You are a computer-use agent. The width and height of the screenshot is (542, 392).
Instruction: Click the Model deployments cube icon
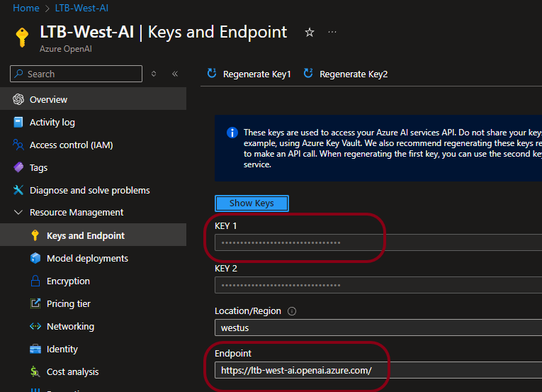[35, 258]
